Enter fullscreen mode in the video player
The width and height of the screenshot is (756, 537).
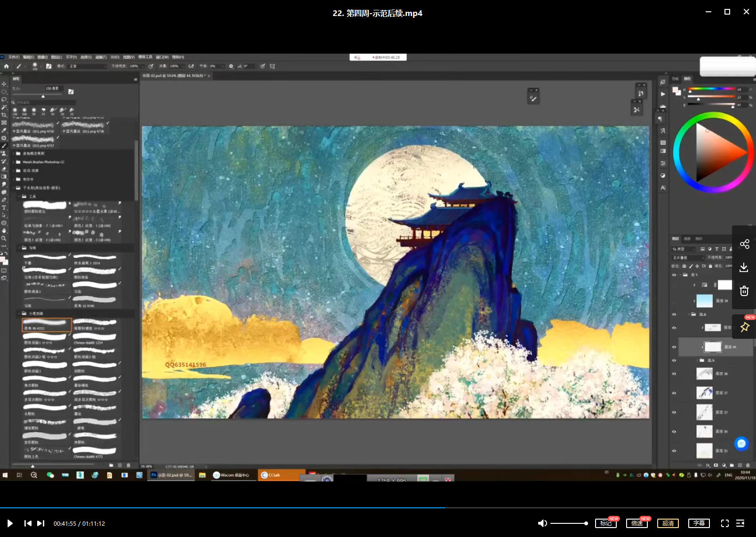tap(724, 523)
